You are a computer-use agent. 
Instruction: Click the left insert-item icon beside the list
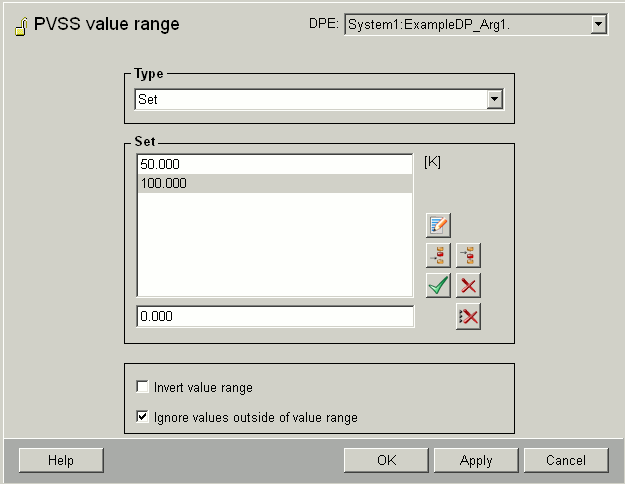coord(438,256)
